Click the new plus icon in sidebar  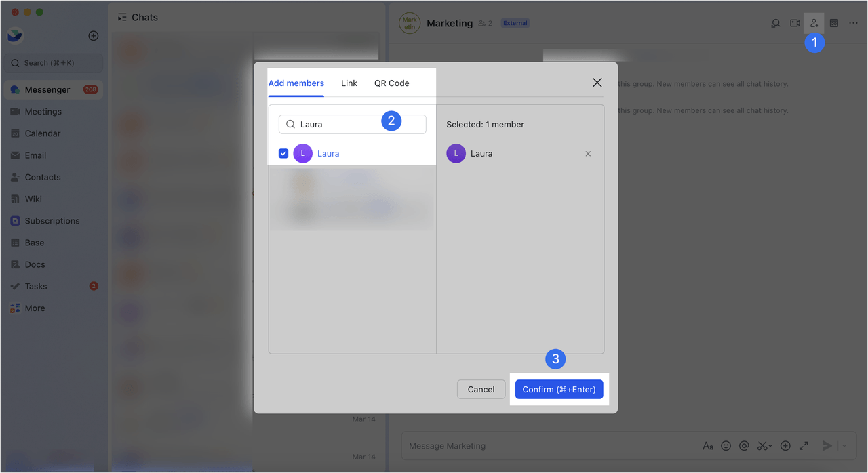pos(94,36)
